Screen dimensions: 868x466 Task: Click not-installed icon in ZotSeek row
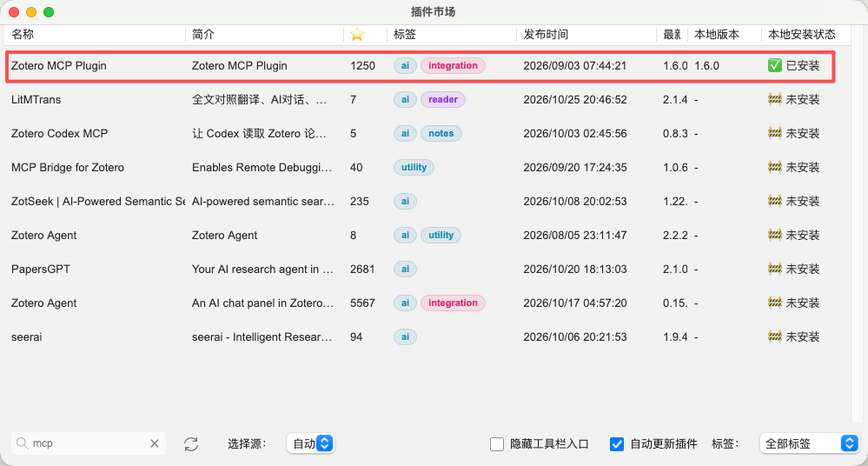(774, 201)
